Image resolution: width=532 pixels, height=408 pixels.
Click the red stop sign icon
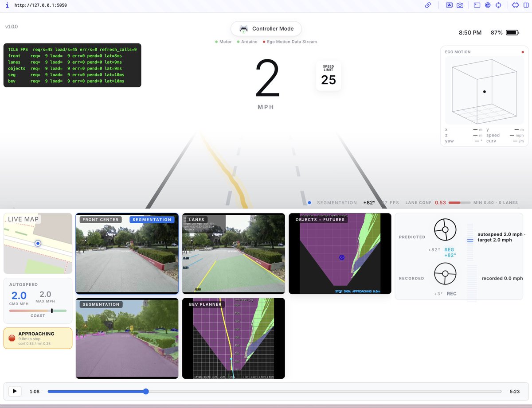(12, 338)
